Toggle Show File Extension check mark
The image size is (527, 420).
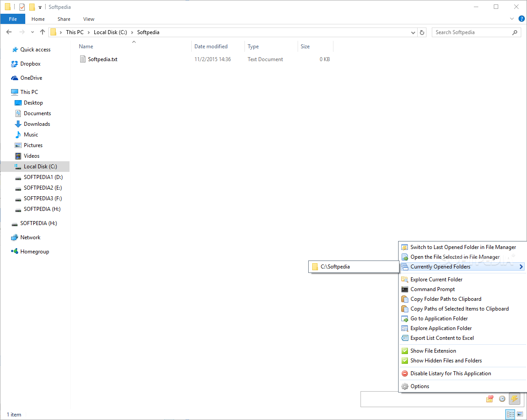(405, 351)
